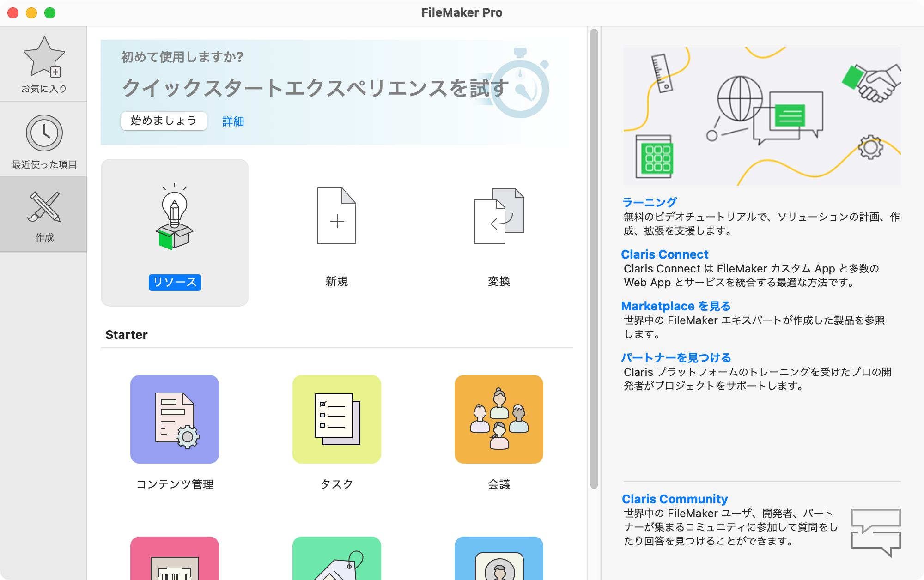The height and width of the screenshot is (580, 924).
Task: Click the 始めましょう button
Action: (164, 121)
